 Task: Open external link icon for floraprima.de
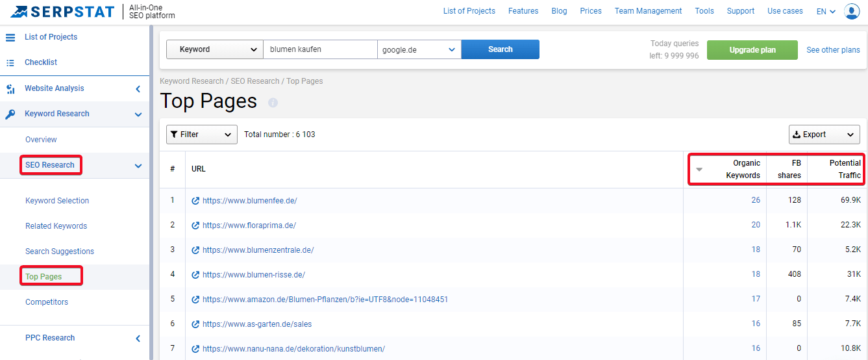pyautogui.click(x=195, y=225)
